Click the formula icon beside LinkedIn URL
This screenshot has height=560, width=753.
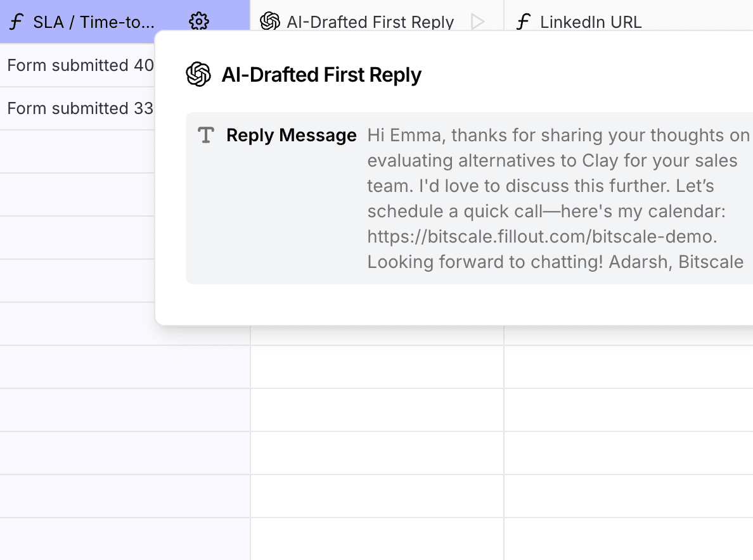coord(523,22)
